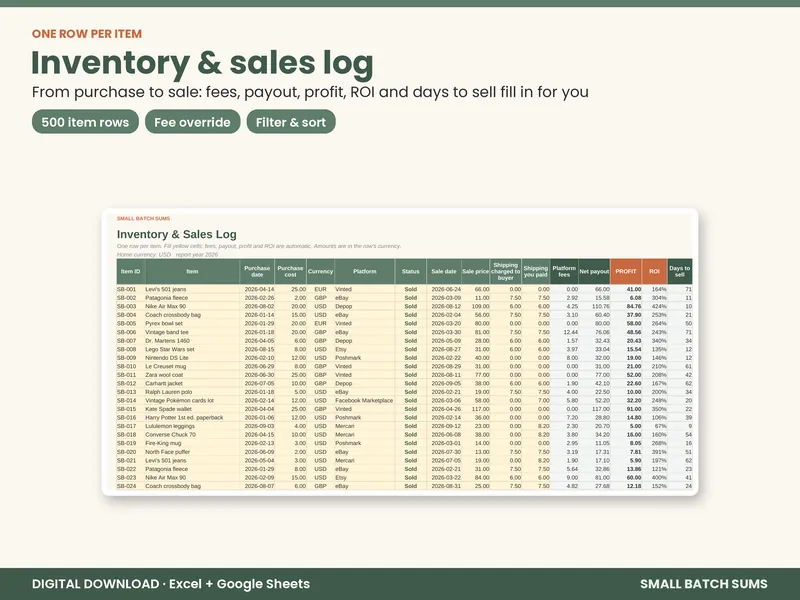Image resolution: width=800 pixels, height=600 pixels.
Task: Click the "Filter & sort" pill
Action: pyautogui.click(x=291, y=122)
